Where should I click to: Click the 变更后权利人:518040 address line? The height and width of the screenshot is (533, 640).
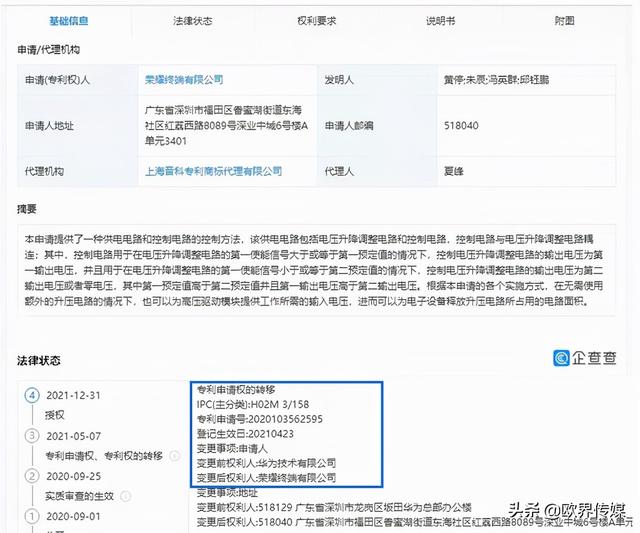(x=414, y=522)
